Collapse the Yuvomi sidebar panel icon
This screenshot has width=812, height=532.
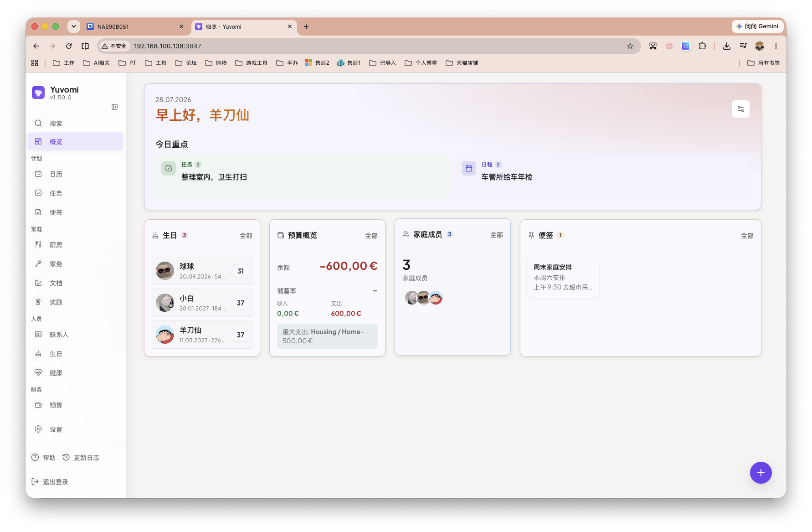pos(114,107)
